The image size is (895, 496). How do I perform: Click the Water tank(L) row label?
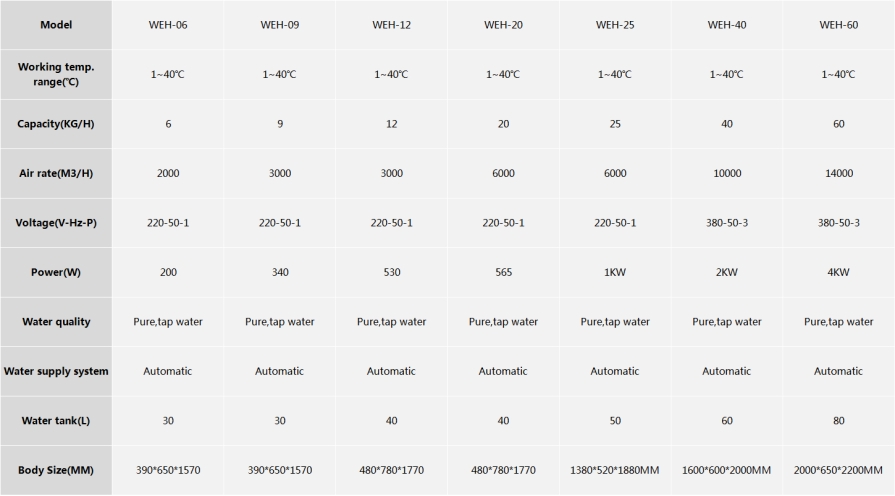(x=56, y=421)
